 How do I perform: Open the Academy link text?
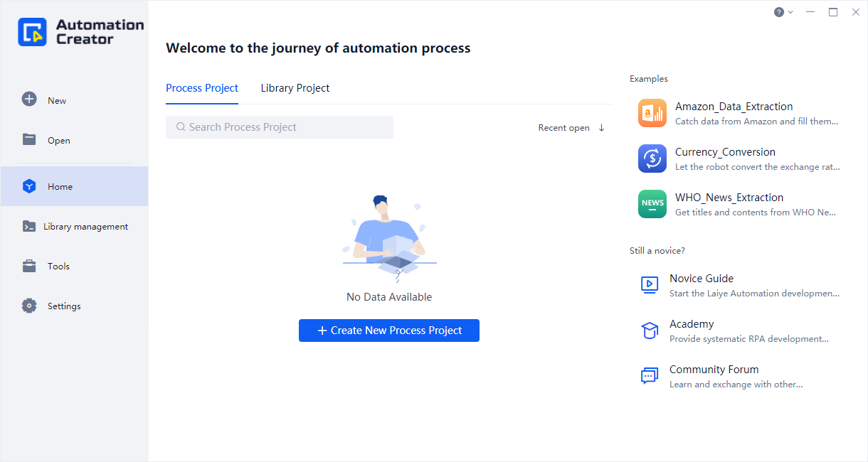coord(691,324)
